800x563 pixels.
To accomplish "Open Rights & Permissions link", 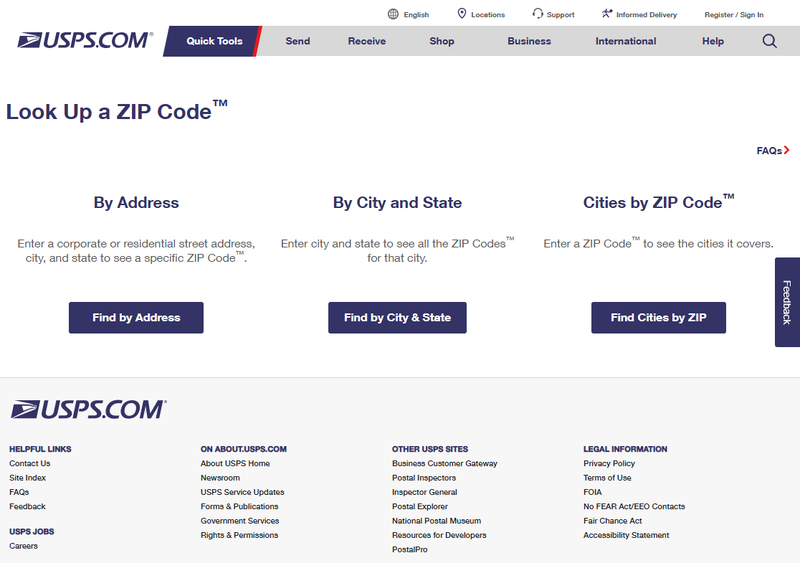I will [239, 535].
